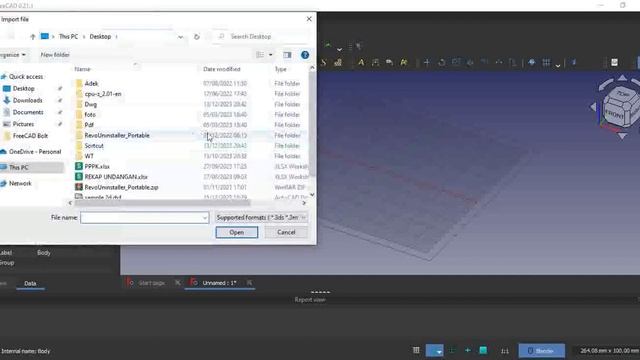Select the WT folder
The height and width of the screenshot is (360, 640).
(89, 156)
